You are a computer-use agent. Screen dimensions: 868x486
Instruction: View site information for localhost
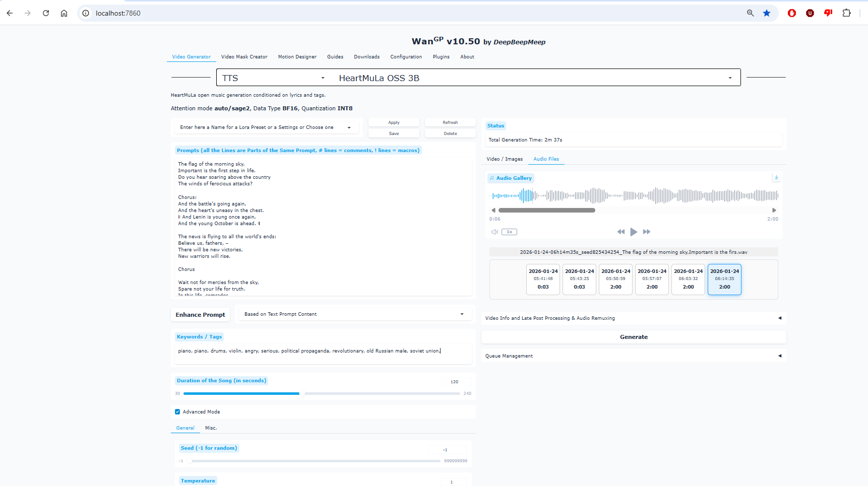(x=86, y=13)
